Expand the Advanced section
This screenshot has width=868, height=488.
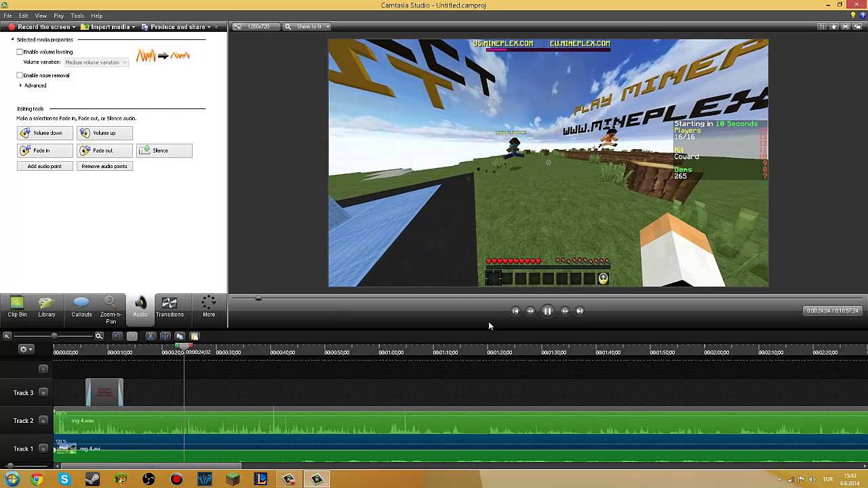20,85
